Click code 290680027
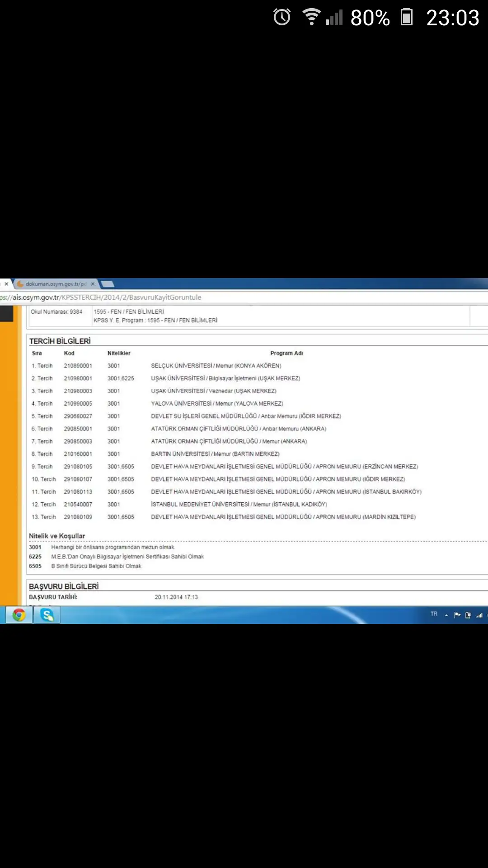This screenshot has width=488, height=868. coord(78,416)
